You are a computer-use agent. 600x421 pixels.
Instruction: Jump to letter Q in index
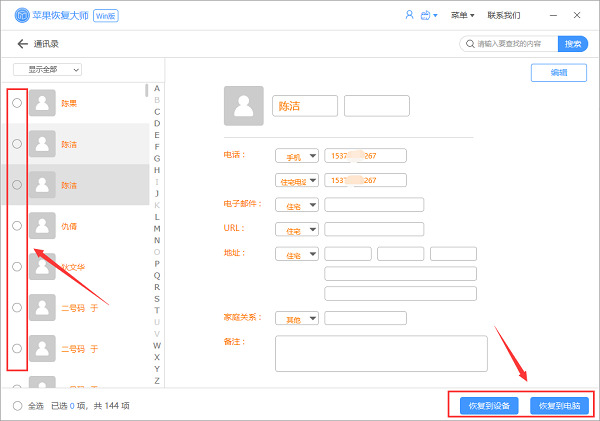[157, 276]
